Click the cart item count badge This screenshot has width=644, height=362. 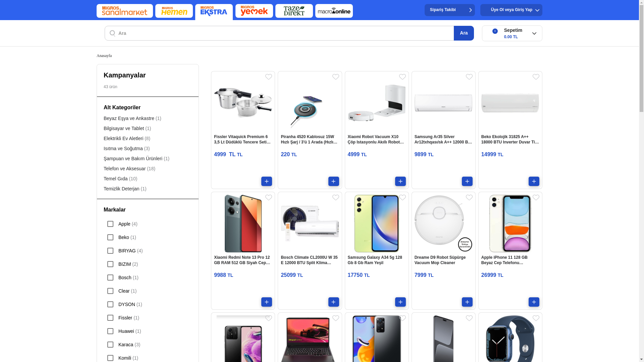pos(495,31)
